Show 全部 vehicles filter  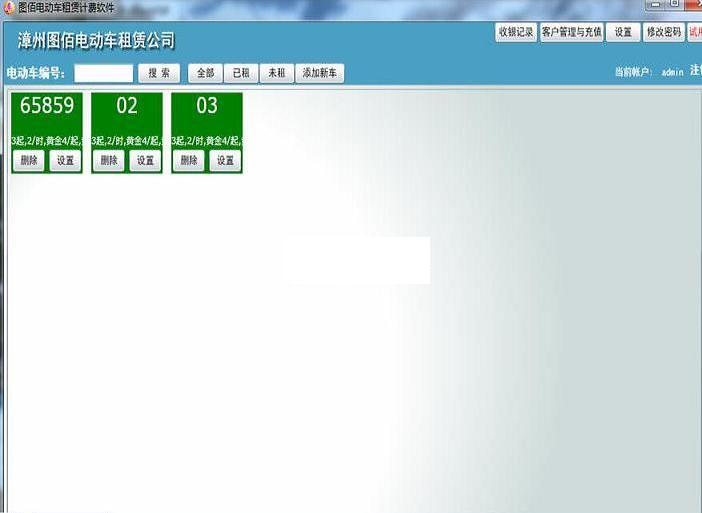(x=205, y=73)
